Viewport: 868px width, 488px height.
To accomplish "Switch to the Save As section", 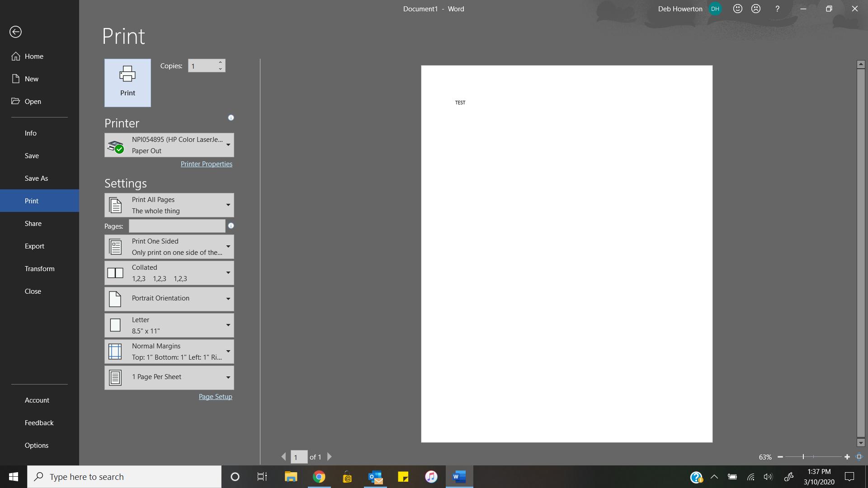I will pyautogui.click(x=36, y=178).
